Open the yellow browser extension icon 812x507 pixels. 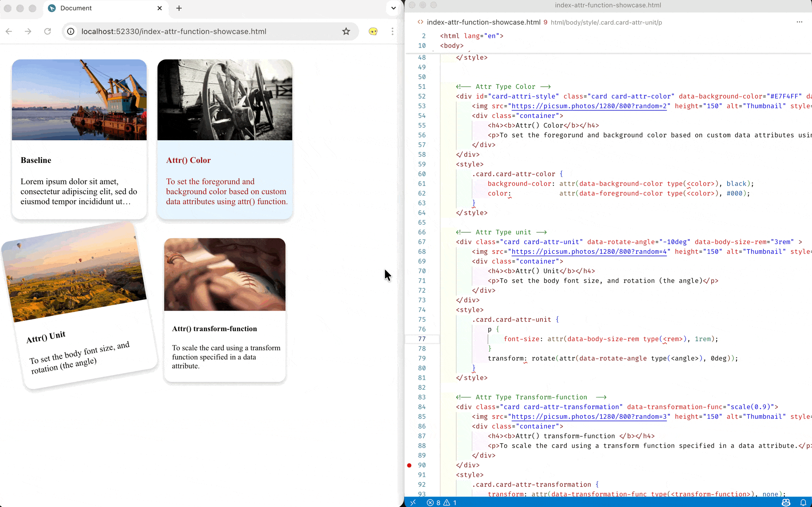373,31
